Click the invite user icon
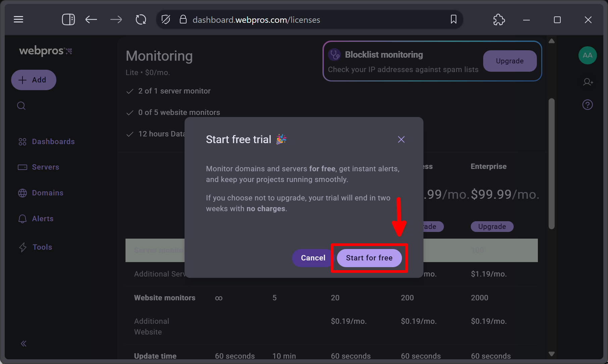 (588, 82)
